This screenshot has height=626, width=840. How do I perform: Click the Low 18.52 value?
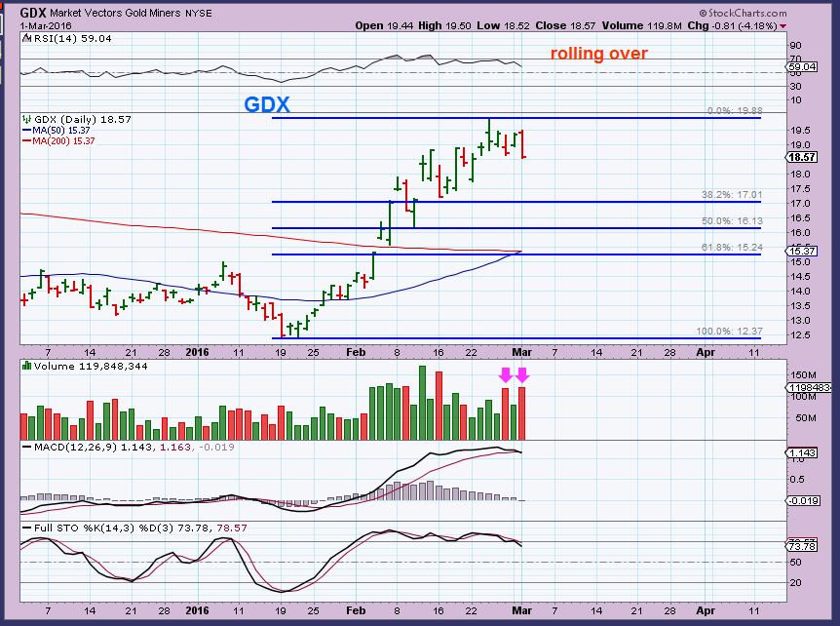pos(503,25)
